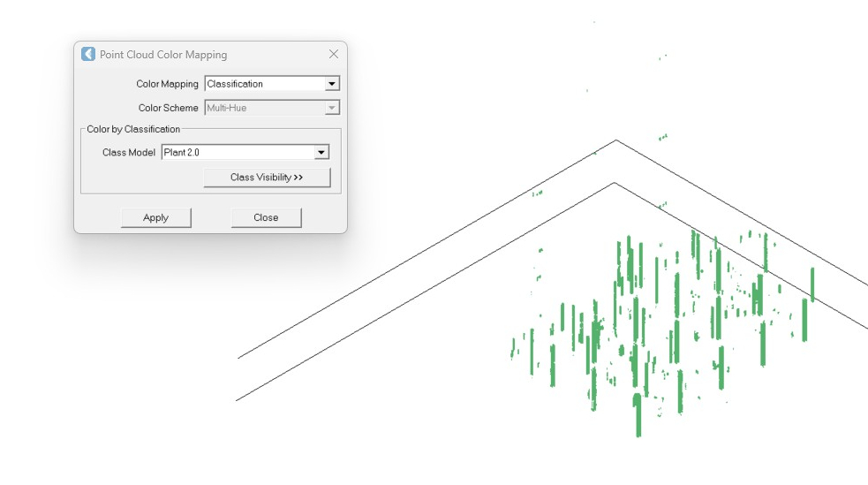Click the Color Mapping label
Viewport: 868px width, 485px height.
tap(167, 84)
